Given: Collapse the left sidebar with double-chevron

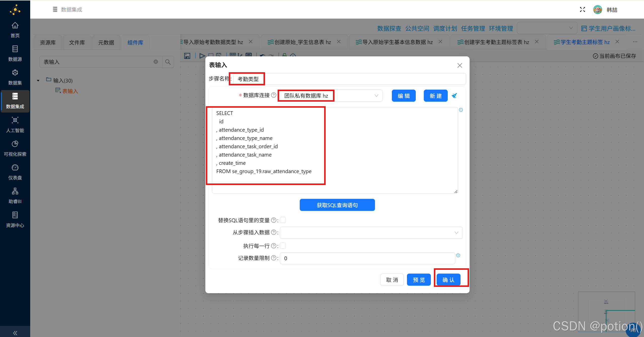Looking at the screenshot, I should click(x=15, y=333).
